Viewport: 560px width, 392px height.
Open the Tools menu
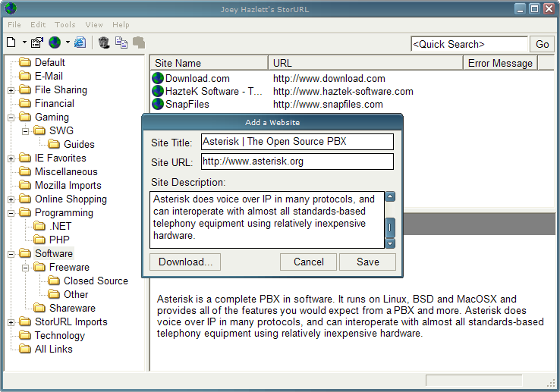coord(65,25)
